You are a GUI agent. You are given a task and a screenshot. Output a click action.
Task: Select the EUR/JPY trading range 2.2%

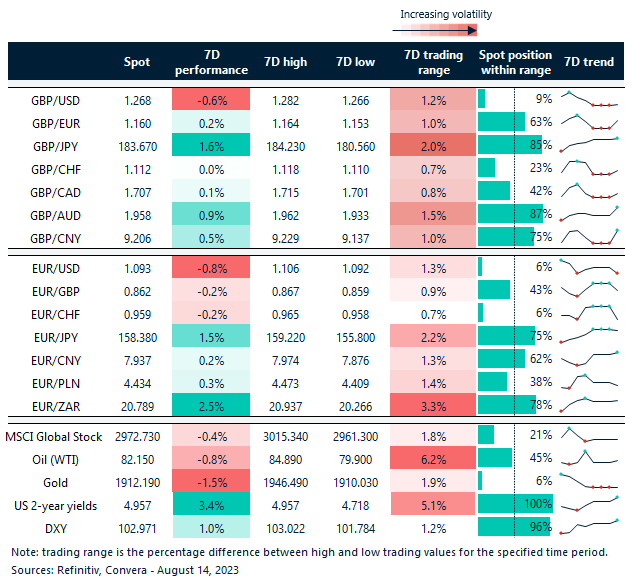tap(433, 336)
